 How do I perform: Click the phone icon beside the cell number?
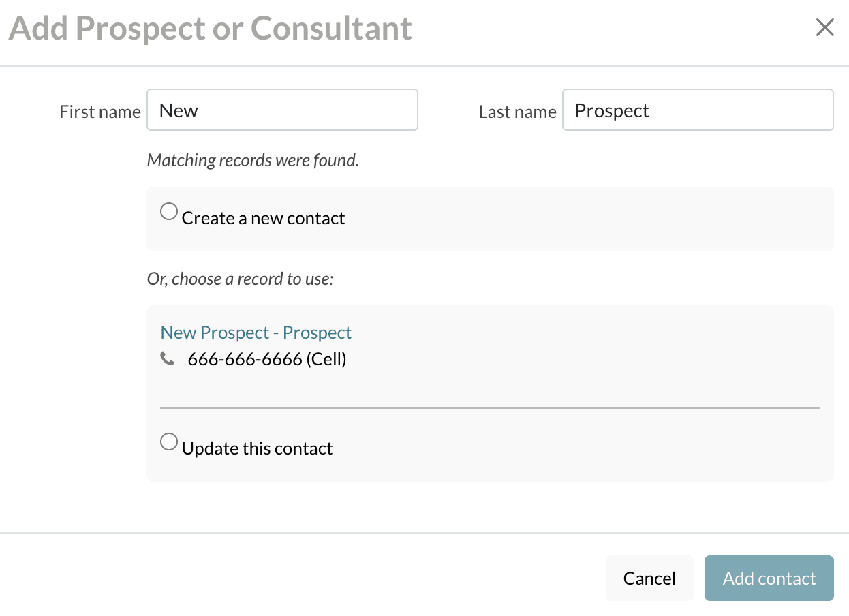coord(167,358)
